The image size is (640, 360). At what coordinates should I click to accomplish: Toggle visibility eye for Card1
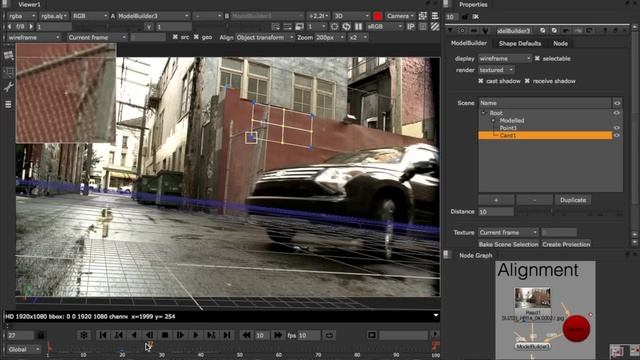point(617,135)
